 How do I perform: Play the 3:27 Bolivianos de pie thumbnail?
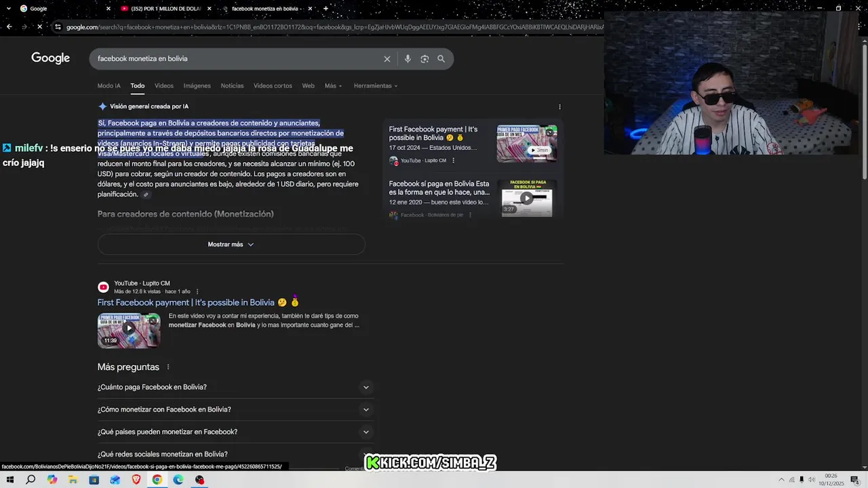click(x=527, y=198)
